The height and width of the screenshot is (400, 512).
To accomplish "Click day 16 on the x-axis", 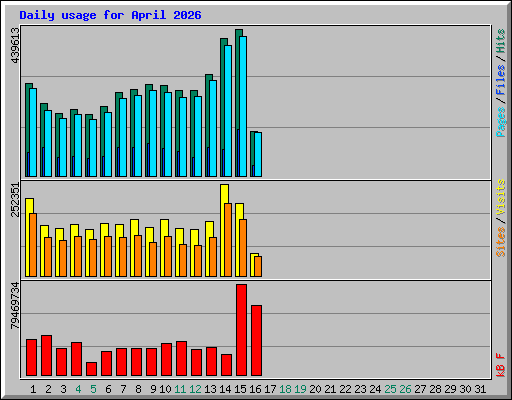I will coord(255,389).
